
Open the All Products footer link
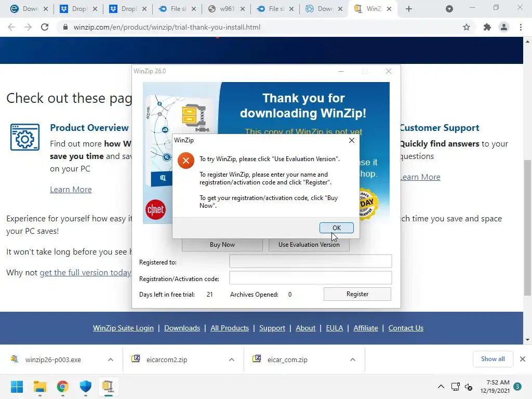tap(230, 328)
